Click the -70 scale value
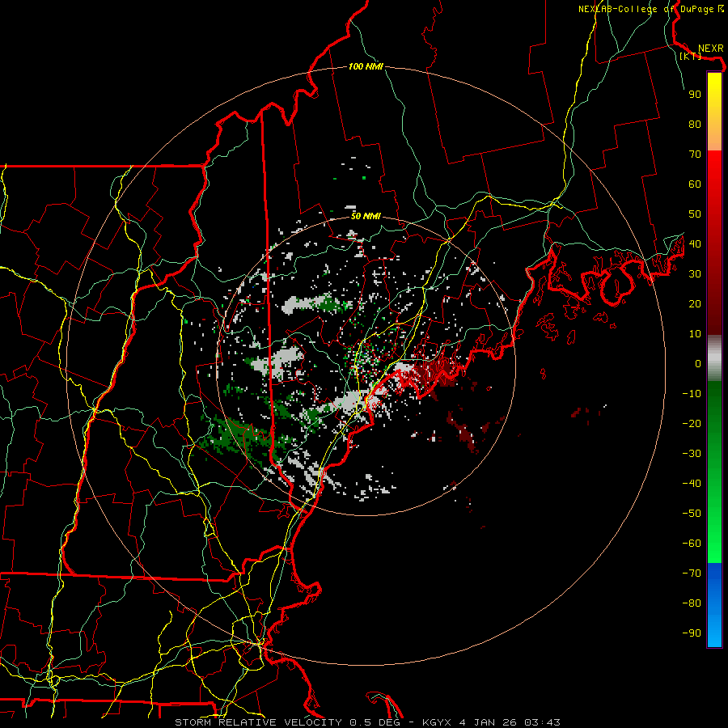This screenshot has height=728, width=728. [692, 574]
